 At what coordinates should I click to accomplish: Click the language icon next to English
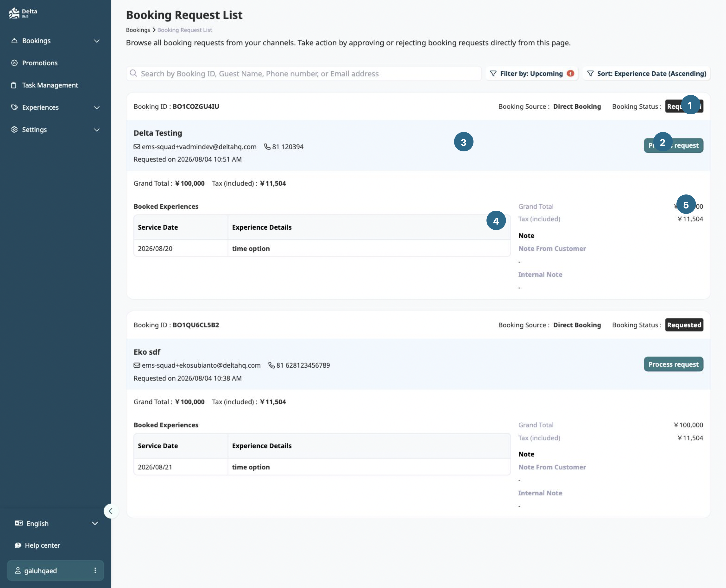19,523
